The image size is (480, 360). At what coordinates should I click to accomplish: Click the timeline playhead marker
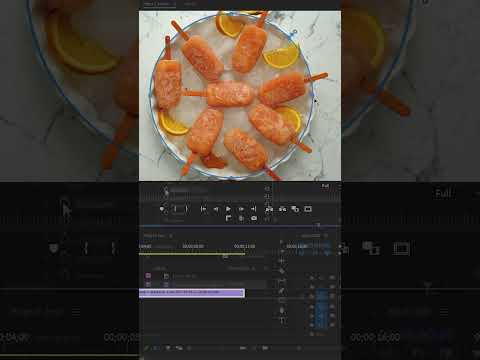225,256
